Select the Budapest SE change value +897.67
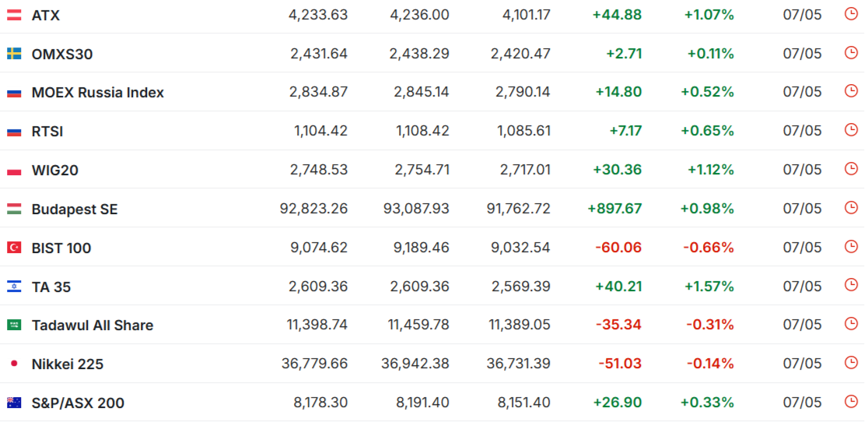Screen dimensions: 868x422 tap(614, 209)
